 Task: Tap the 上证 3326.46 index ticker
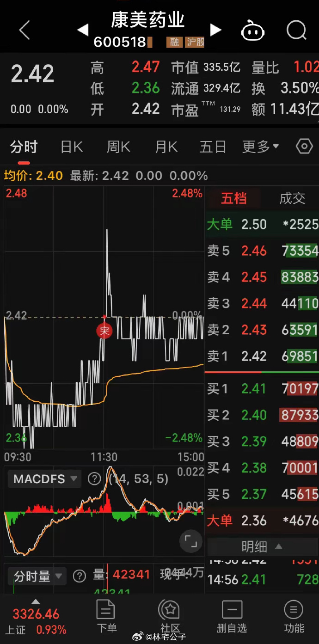[36, 621]
